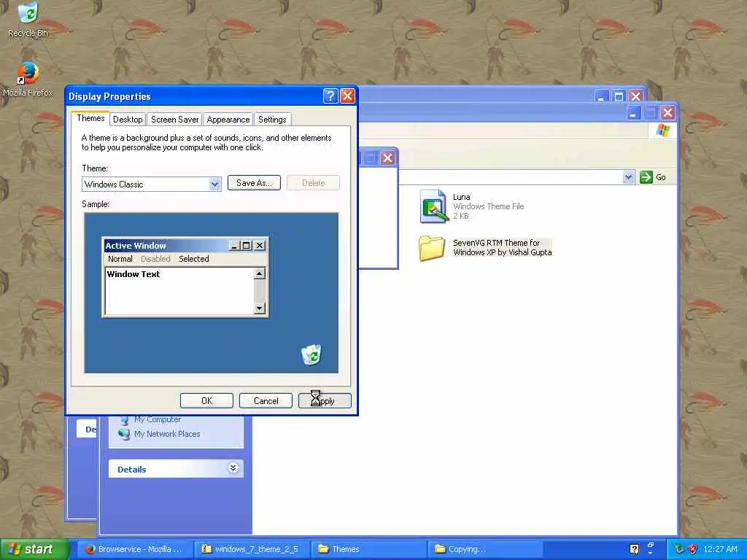Click the theme sample preview image

(x=211, y=293)
